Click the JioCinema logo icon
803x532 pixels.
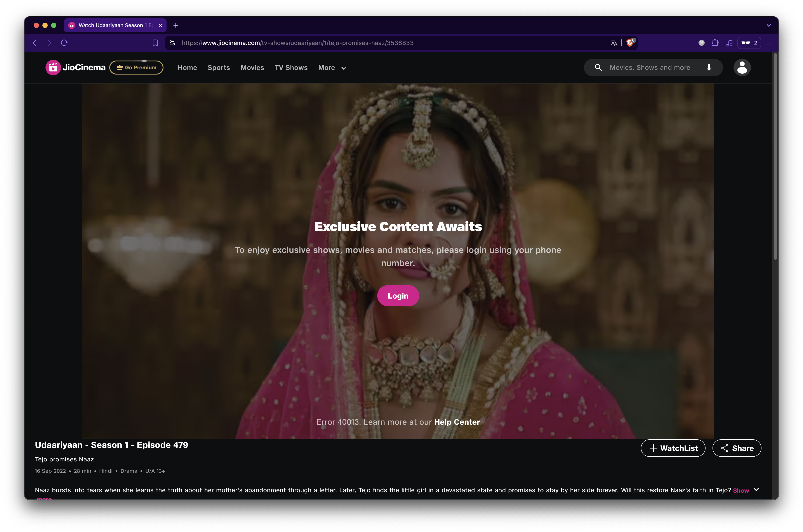pos(53,68)
